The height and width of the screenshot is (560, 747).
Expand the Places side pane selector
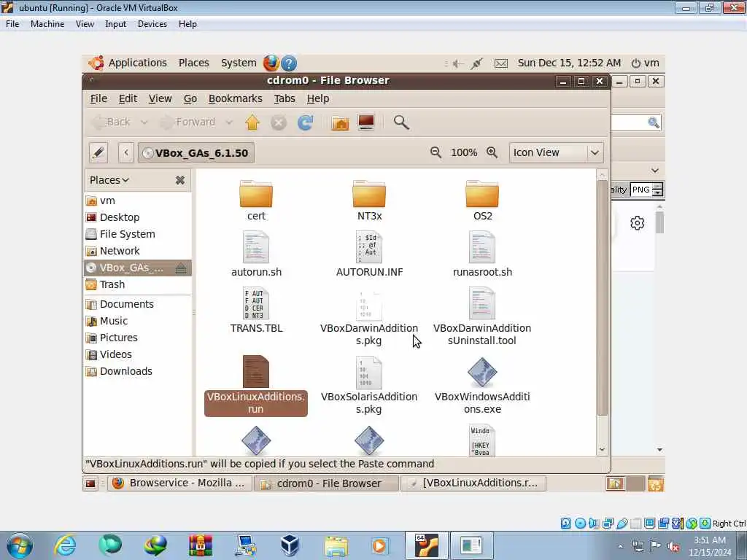(109, 180)
